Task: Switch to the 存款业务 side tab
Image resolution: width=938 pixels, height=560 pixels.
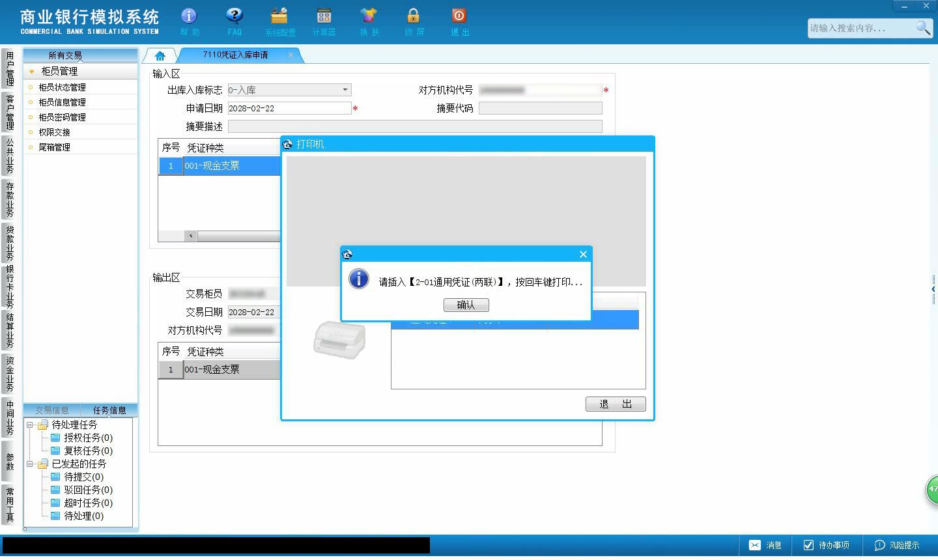Action: tap(9, 199)
